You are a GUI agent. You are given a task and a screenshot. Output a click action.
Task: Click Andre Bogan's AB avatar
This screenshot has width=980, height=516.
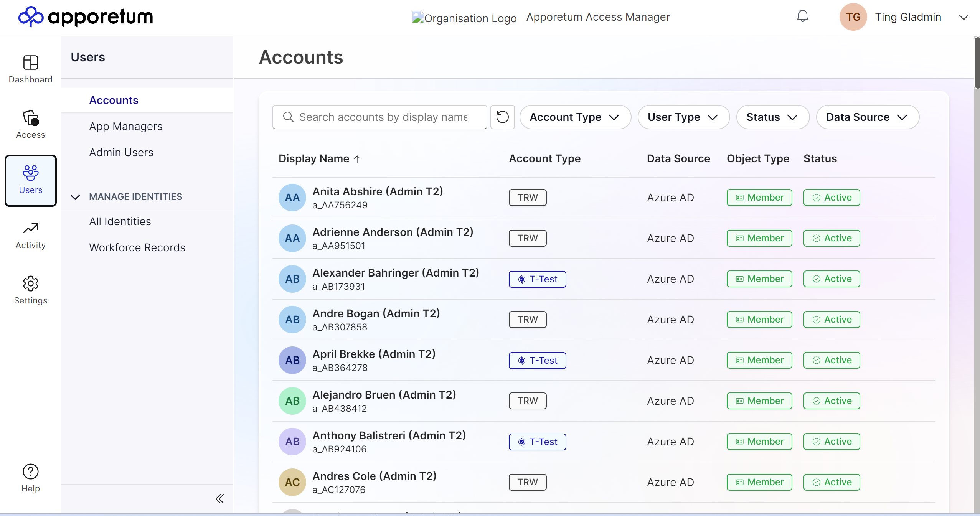[292, 320]
